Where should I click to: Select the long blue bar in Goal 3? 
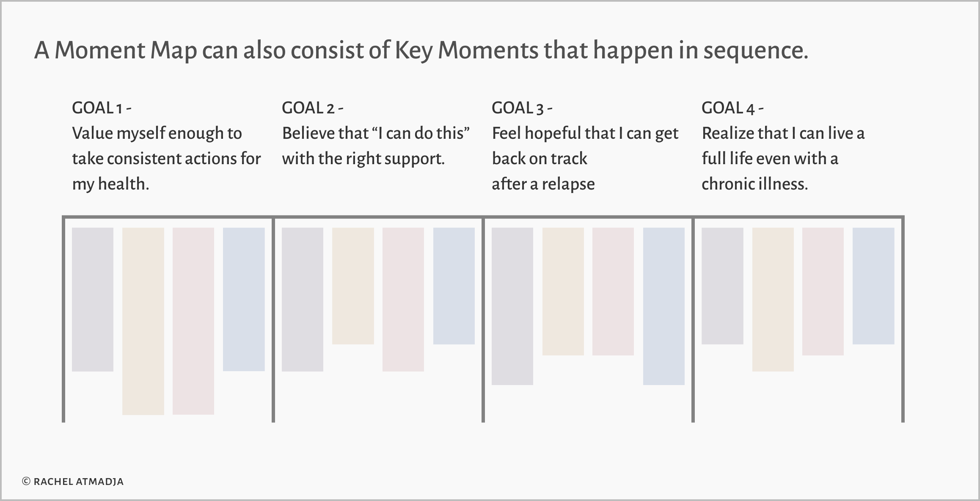[664, 306]
